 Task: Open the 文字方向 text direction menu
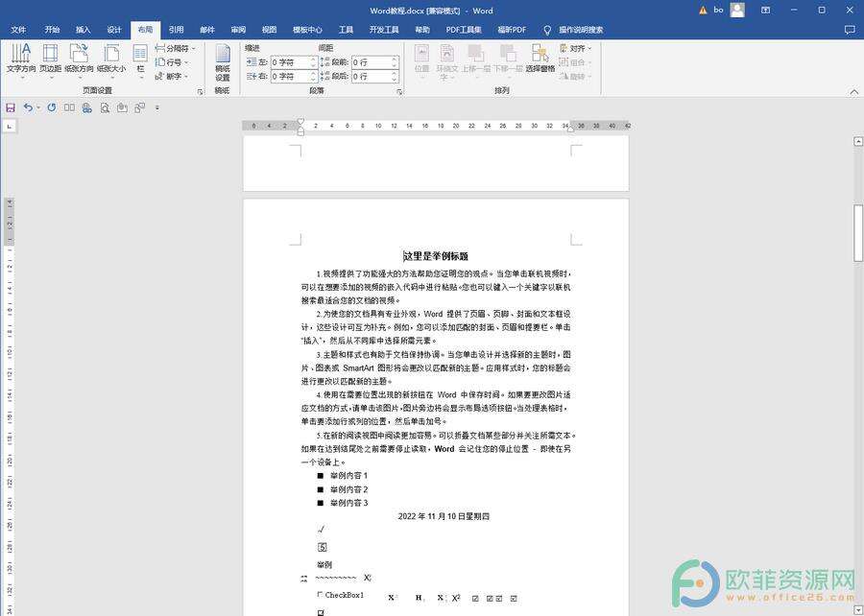(x=21, y=60)
